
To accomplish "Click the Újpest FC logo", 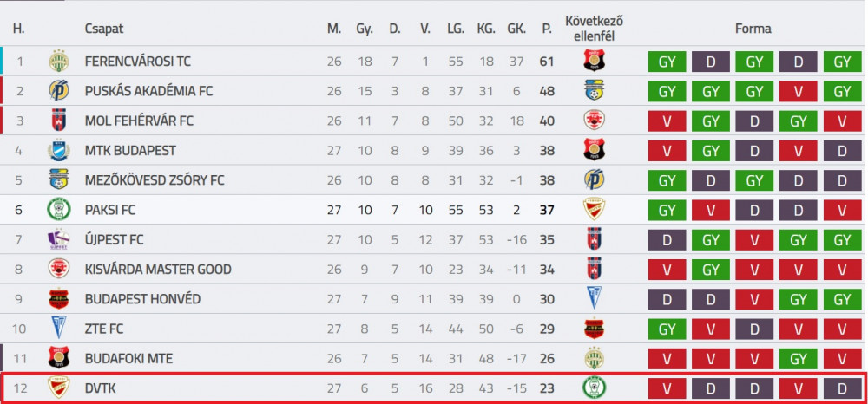I will (59, 240).
